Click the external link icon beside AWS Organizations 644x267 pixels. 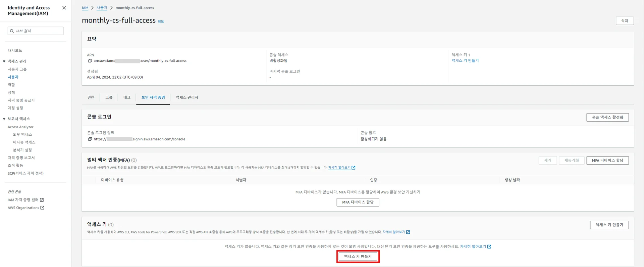click(42, 208)
